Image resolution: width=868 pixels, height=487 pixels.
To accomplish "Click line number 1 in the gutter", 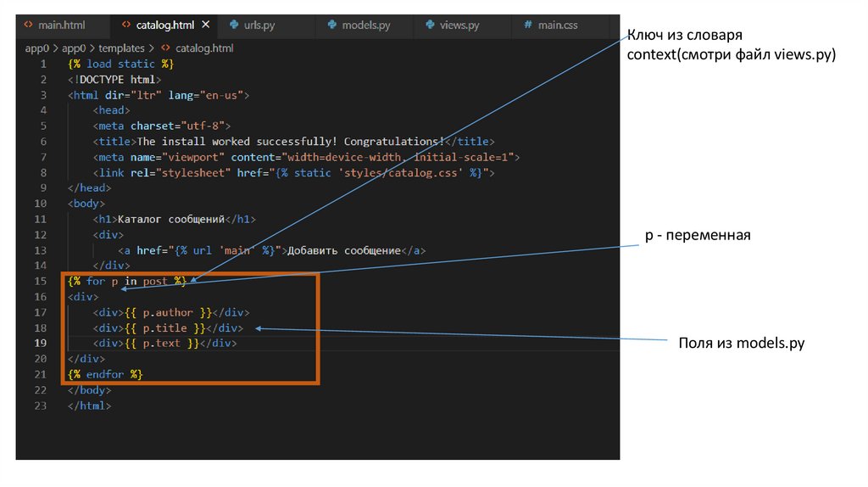I will [x=43, y=64].
